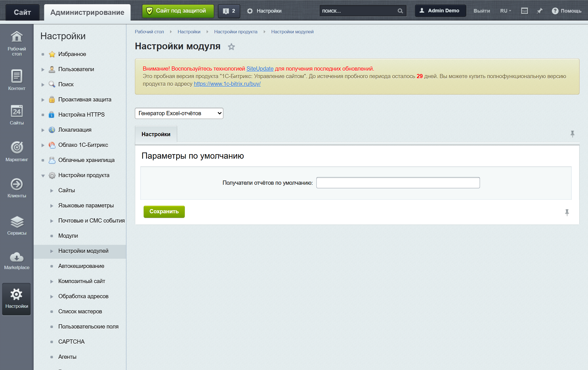The width and height of the screenshot is (588, 370).
Task: Switch to the Сайт top tab
Action: [22, 12]
